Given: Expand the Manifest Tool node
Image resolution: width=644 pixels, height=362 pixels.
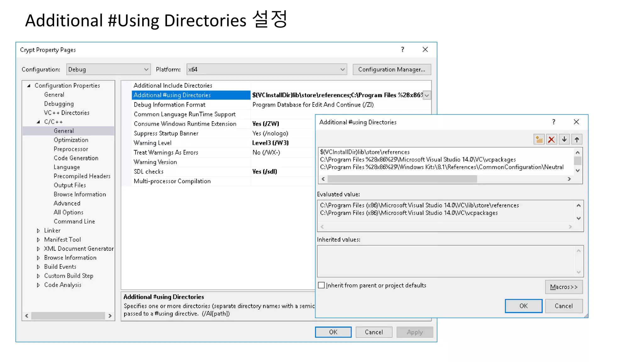Looking at the screenshot, I should pos(38,240).
